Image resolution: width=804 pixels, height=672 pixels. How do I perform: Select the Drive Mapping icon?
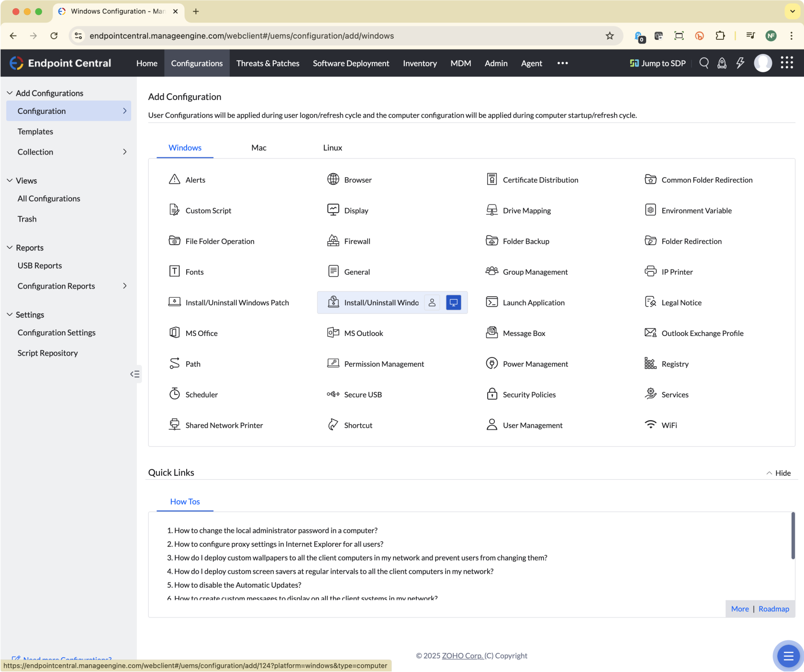pos(492,210)
